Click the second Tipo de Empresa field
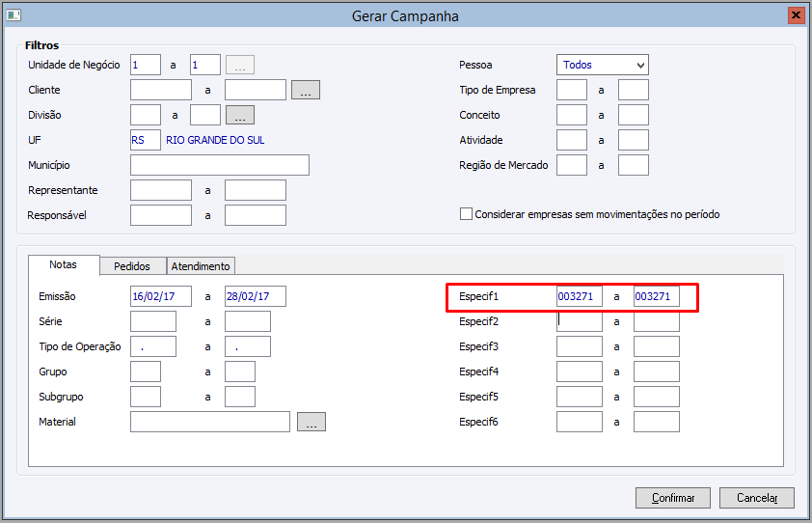The height and width of the screenshot is (523, 812). click(634, 90)
